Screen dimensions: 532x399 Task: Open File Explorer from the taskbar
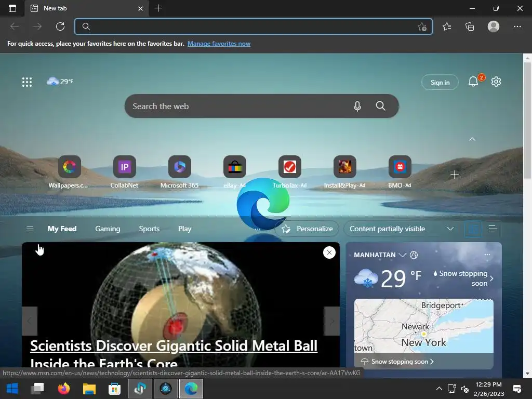point(89,389)
